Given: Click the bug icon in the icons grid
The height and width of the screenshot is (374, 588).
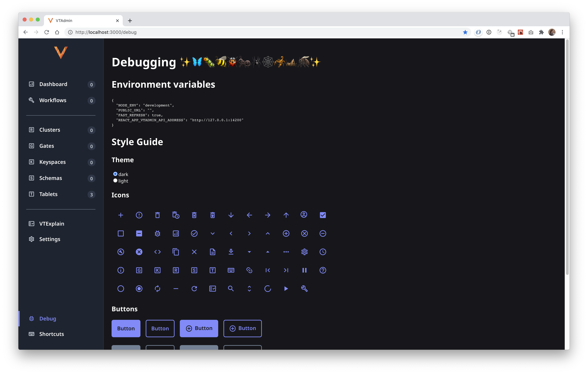Looking at the screenshot, I should [157, 233].
